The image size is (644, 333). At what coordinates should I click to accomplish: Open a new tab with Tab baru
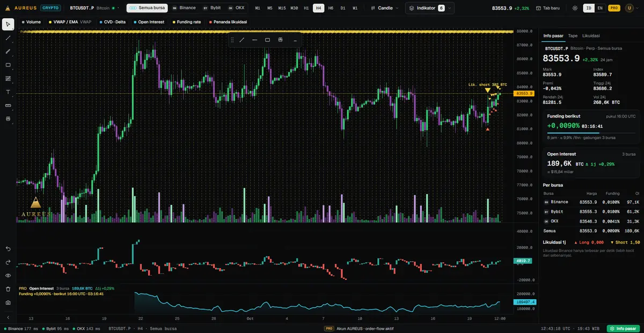tap(548, 8)
